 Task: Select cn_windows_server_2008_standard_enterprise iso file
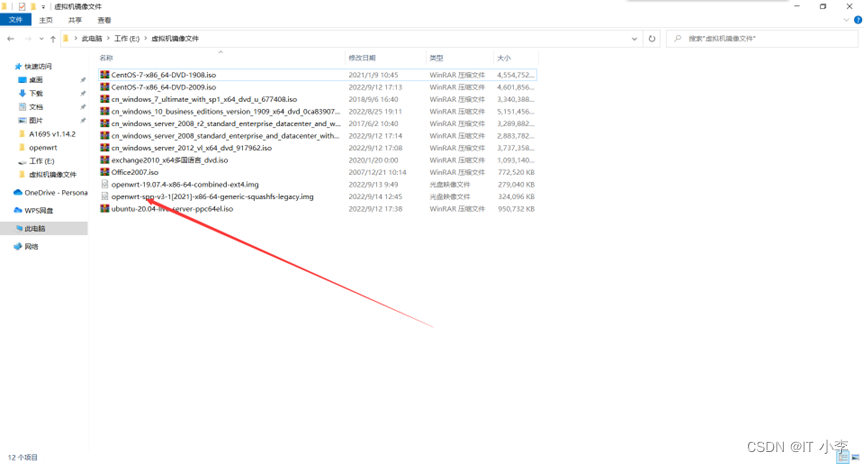[225, 136]
